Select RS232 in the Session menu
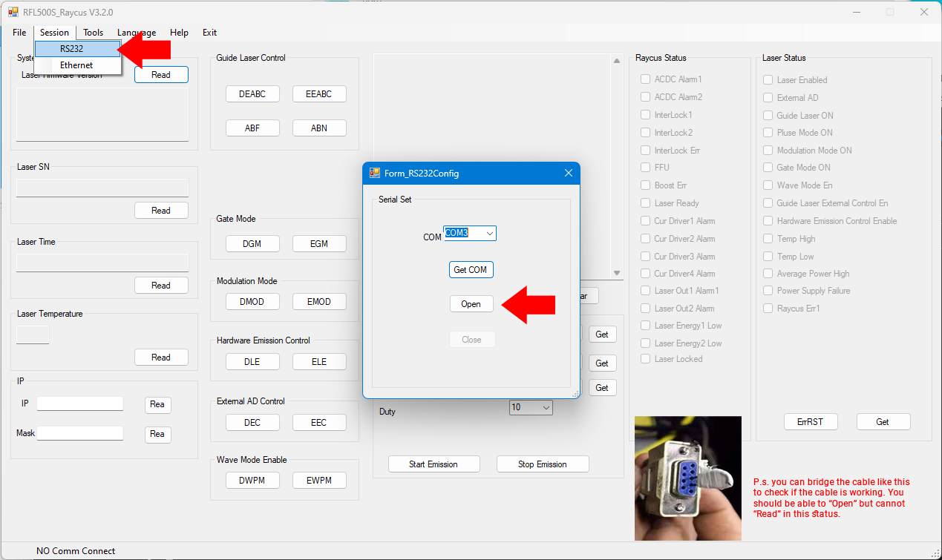 click(72, 48)
